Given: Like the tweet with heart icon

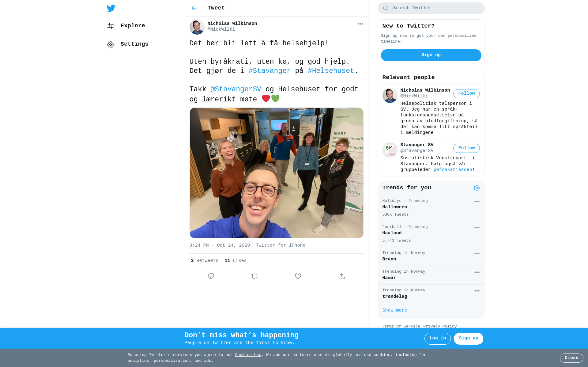Looking at the screenshot, I should (x=298, y=276).
